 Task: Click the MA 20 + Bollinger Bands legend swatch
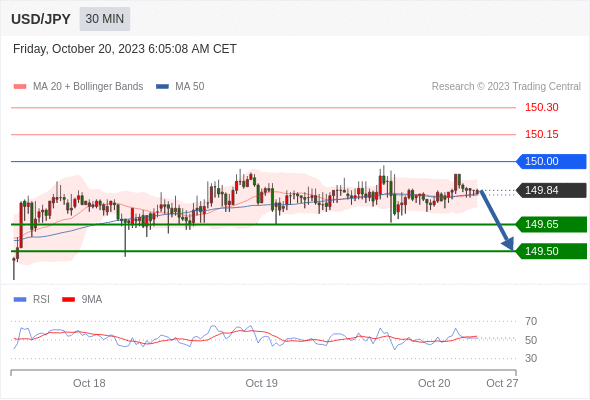pos(20,87)
